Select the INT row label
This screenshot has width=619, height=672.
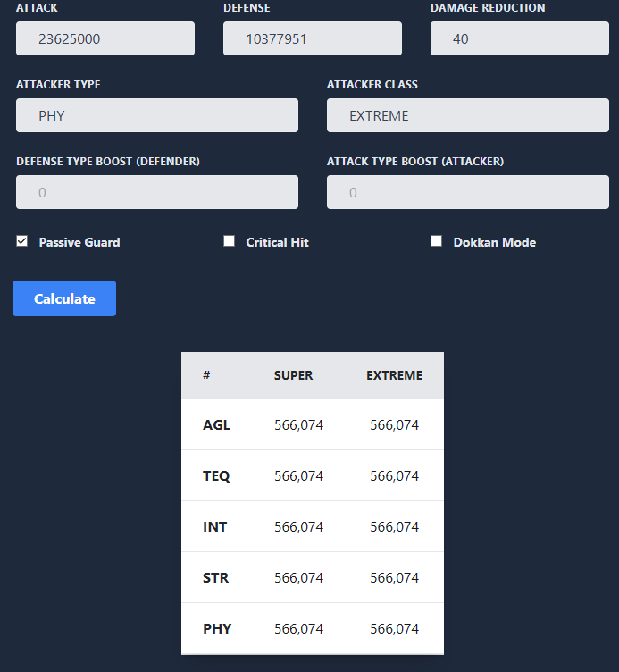pos(214,526)
